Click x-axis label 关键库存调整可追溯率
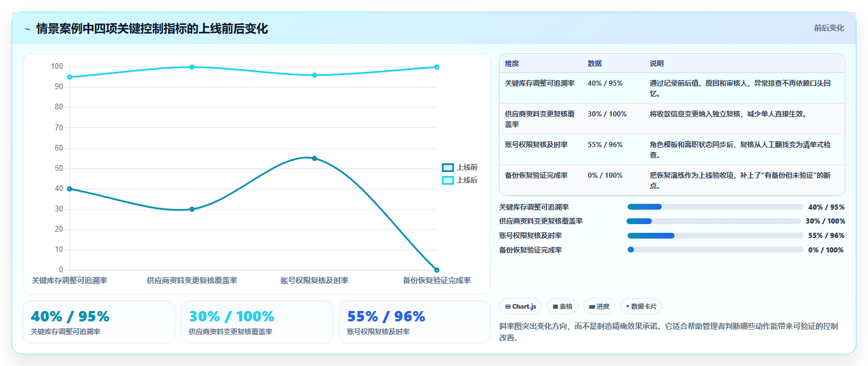The width and height of the screenshot is (868, 366). (x=70, y=280)
